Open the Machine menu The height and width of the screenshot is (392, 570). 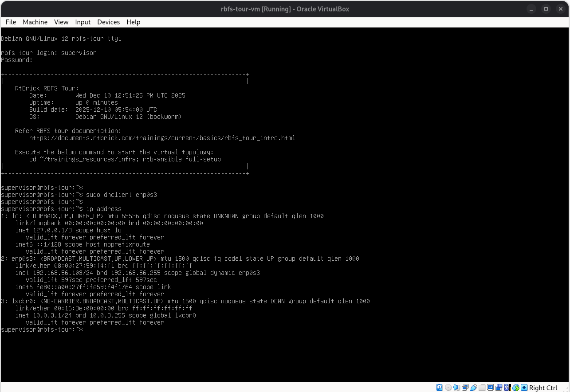[35, 22]
